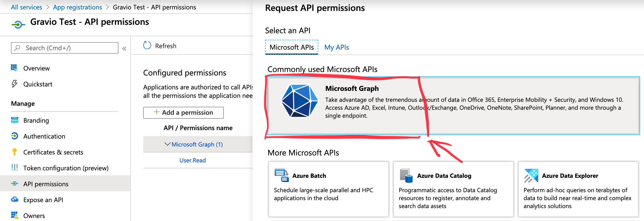644x221 pixels.
Task: Click the Azure Batch icon
Action: [x=281, y=175]
